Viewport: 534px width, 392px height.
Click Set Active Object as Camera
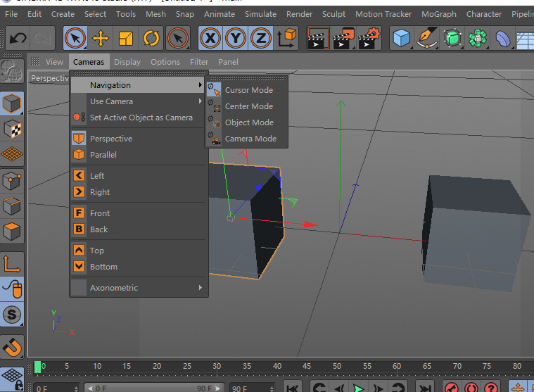141,118
